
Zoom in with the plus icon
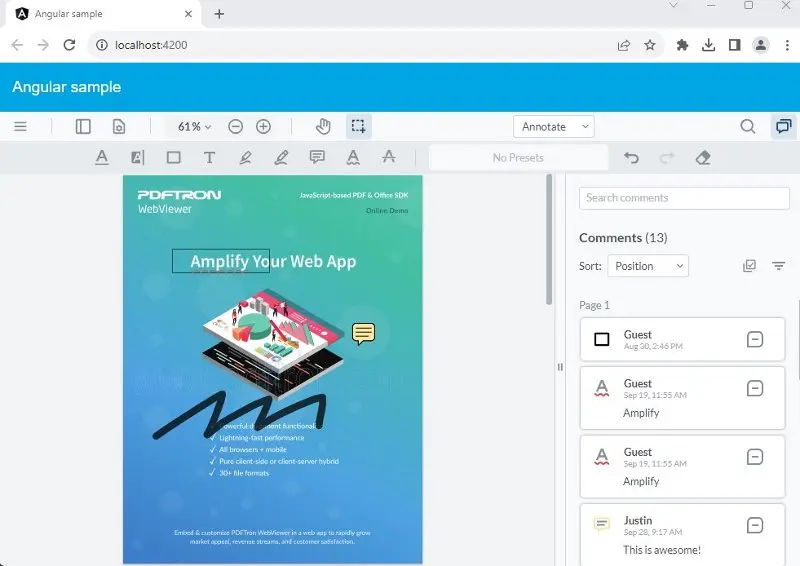pos(263,127)
